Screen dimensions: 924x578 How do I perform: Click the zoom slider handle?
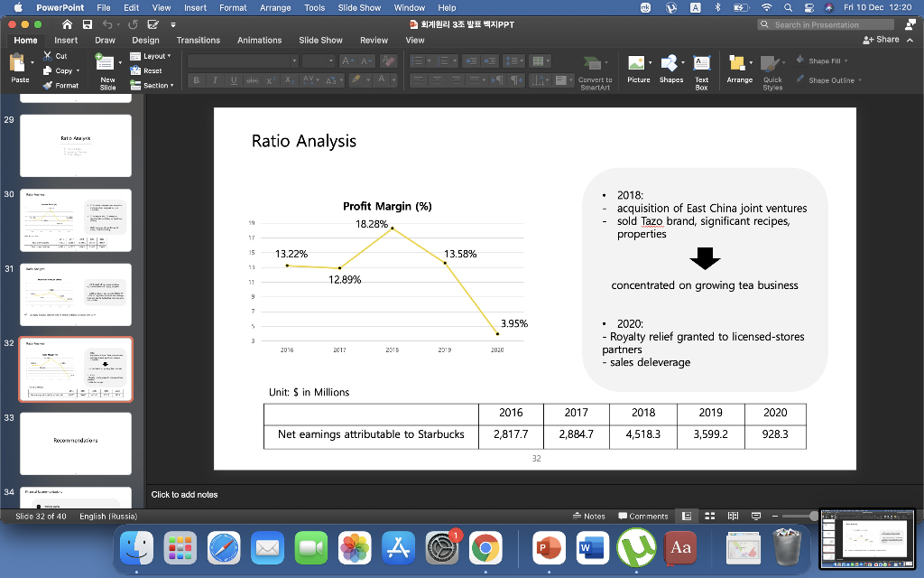814,516
